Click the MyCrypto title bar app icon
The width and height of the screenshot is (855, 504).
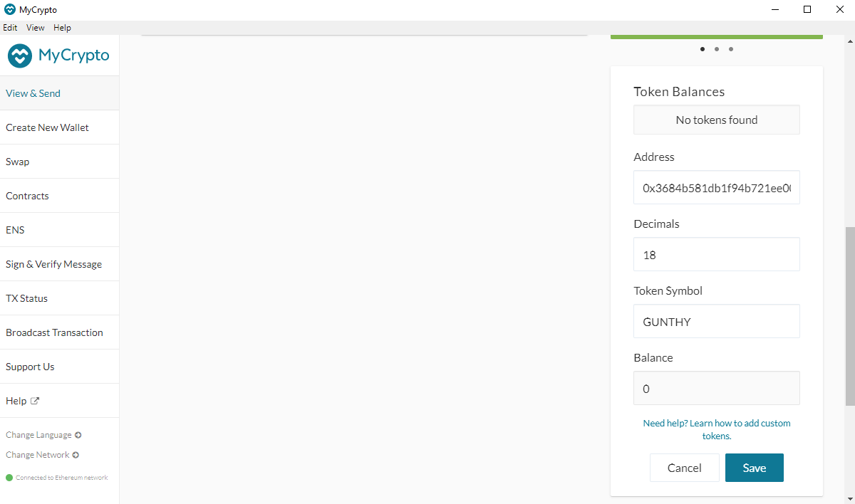pyautogui.click(x=9, y=10)
